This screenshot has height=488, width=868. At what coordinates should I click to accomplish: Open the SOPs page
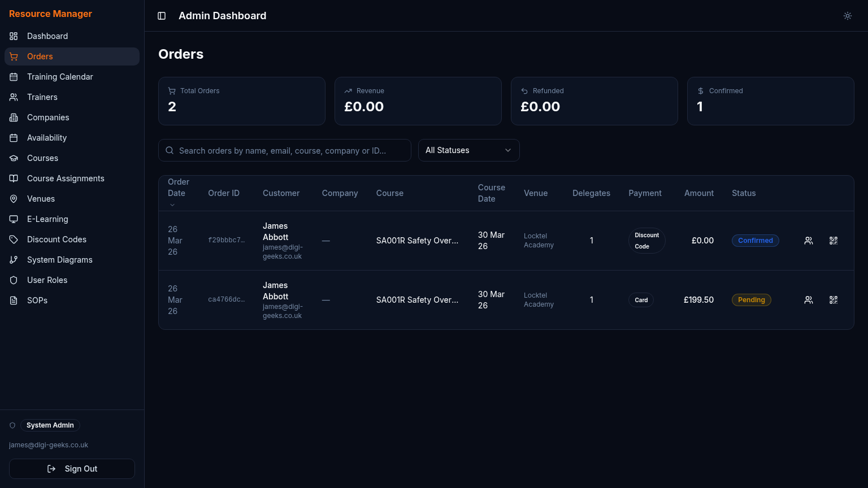point(72,300)
